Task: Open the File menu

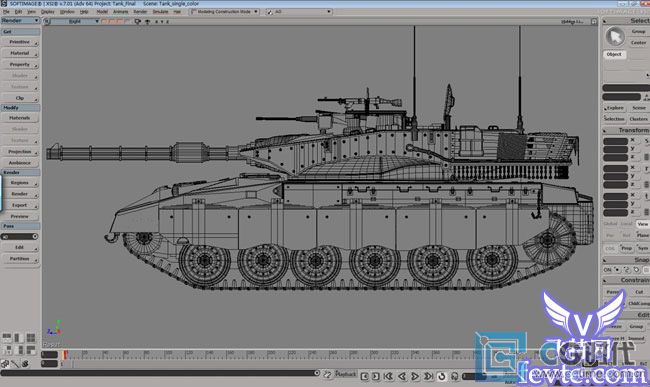Action: 6,12
